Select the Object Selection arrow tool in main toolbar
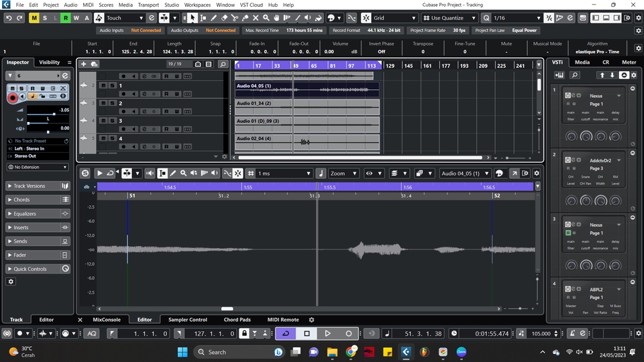The width and height of the screenshot is (644, 362). [193, 18]
